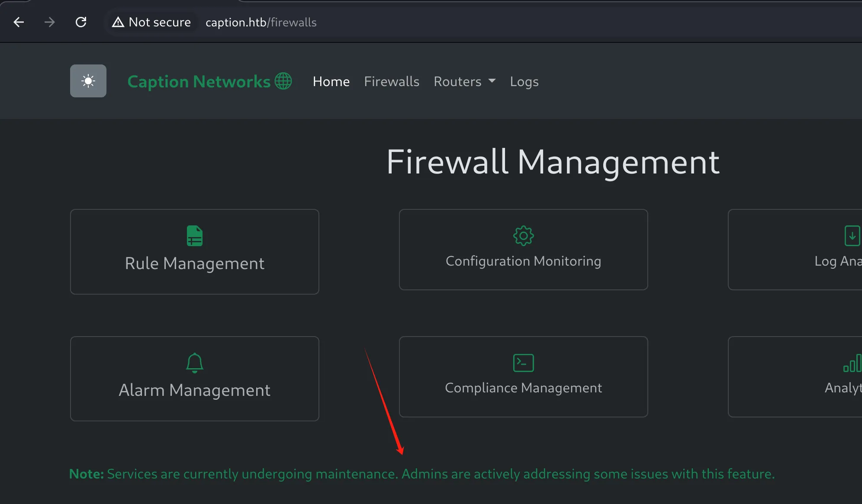The image size is (862, 504).
Task: Reload the page with the refresh icon
Action: point(81,22)
